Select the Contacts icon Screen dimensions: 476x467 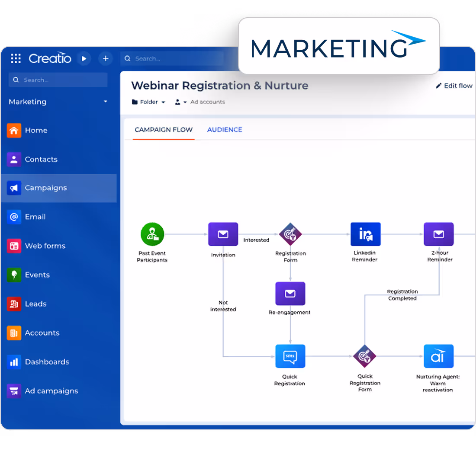13,159
